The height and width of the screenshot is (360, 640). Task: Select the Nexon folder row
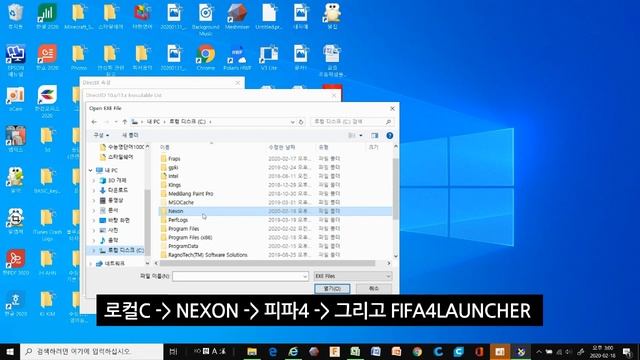point(275,211)
